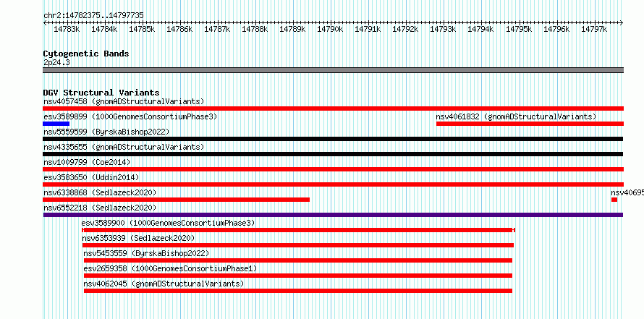This screenshot has width=644, height=319.
Task: Click the red nsv6338868 variant bar
Action: pos(177,200)
